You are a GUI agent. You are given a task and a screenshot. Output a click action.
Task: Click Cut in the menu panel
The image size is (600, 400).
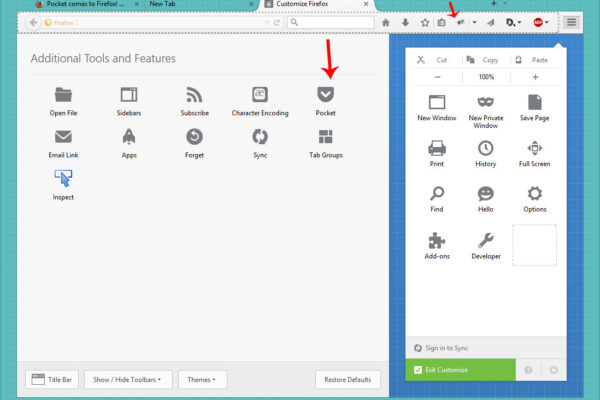point(437,60)
